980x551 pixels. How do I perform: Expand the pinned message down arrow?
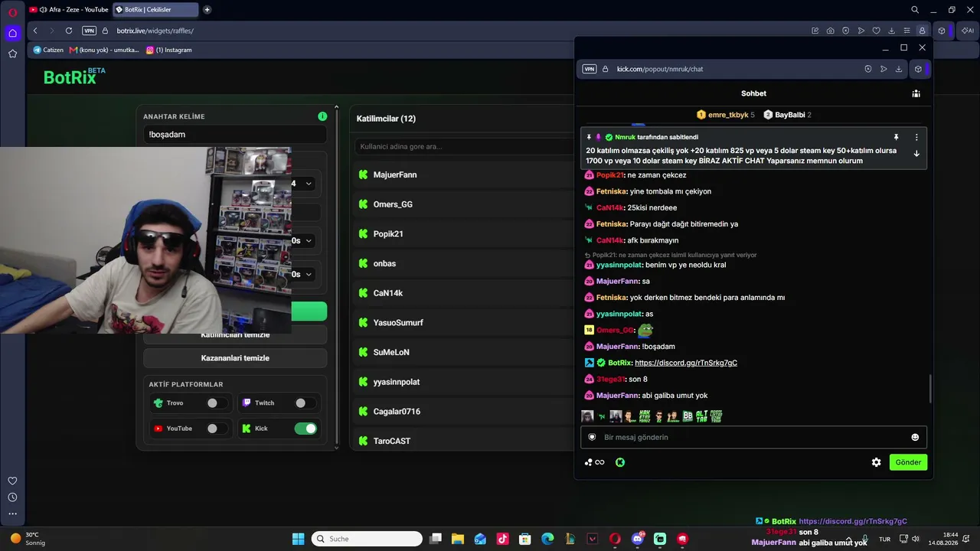(916, 153)
